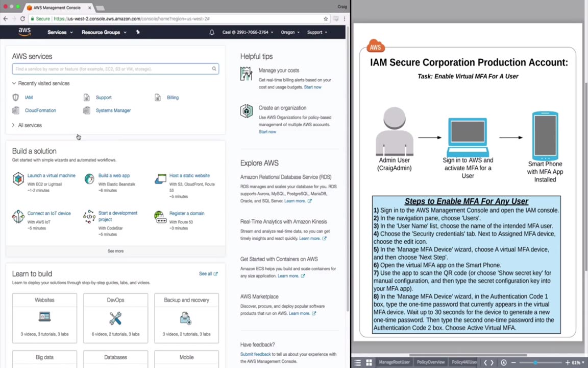
Task: Go to previous page in diagram viewer
Action: coord(485,362)
